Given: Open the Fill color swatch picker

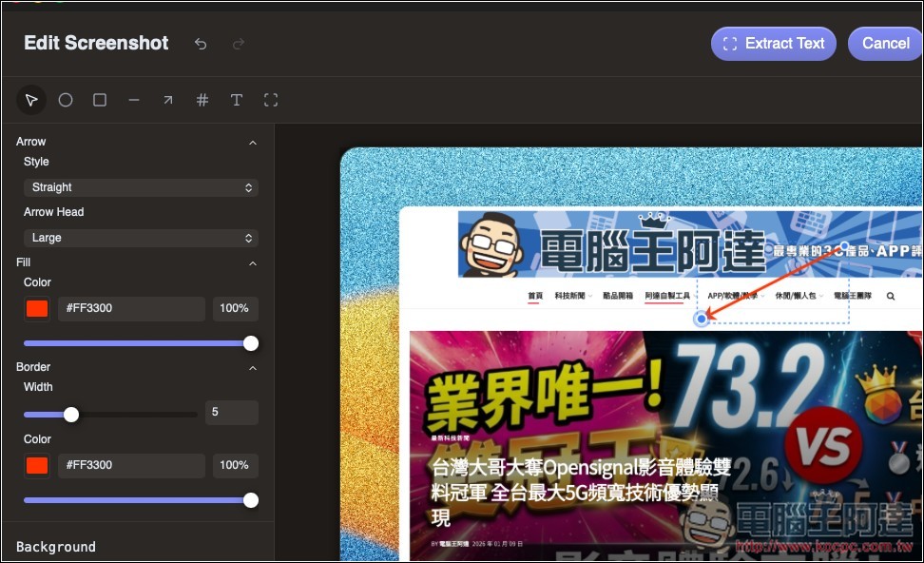Looking at the screenshot, I should [x=37, y=308].
